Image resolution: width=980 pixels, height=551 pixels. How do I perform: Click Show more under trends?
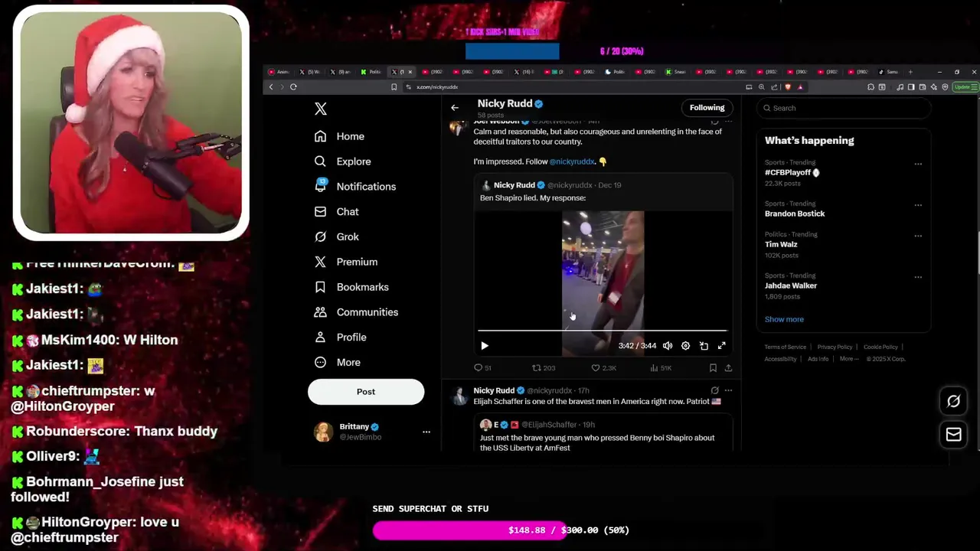click(x=784, y=319)
